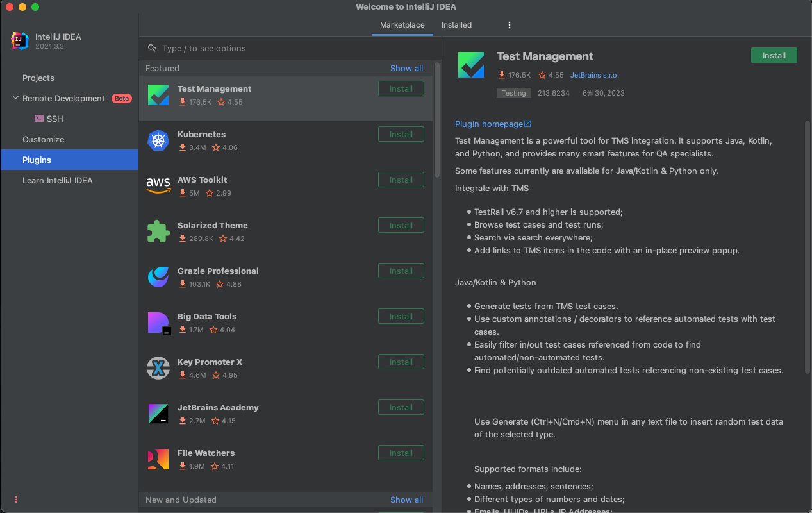Click the external link icon by Plugin homepage
812x513 pixels.
point(527,124)
